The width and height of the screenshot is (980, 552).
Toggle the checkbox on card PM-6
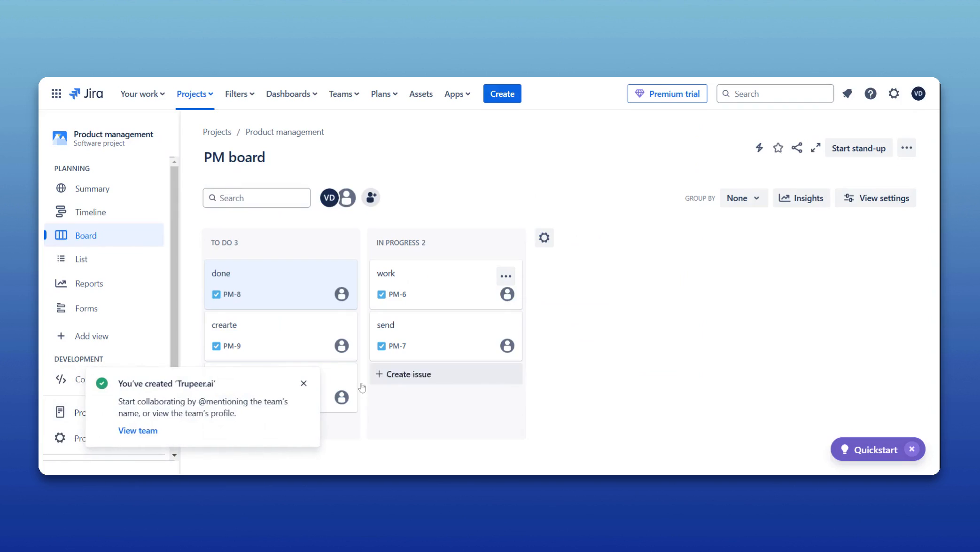tap(381, 294)
